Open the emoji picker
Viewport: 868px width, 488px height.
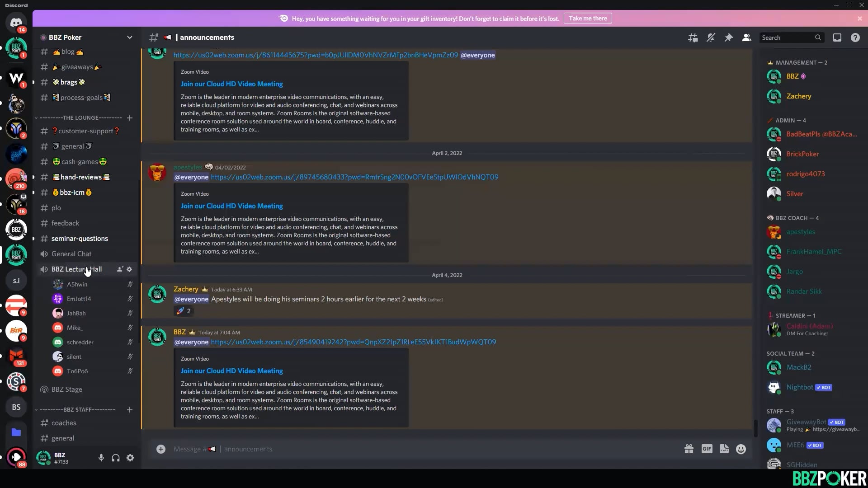[x=741, y=449]
